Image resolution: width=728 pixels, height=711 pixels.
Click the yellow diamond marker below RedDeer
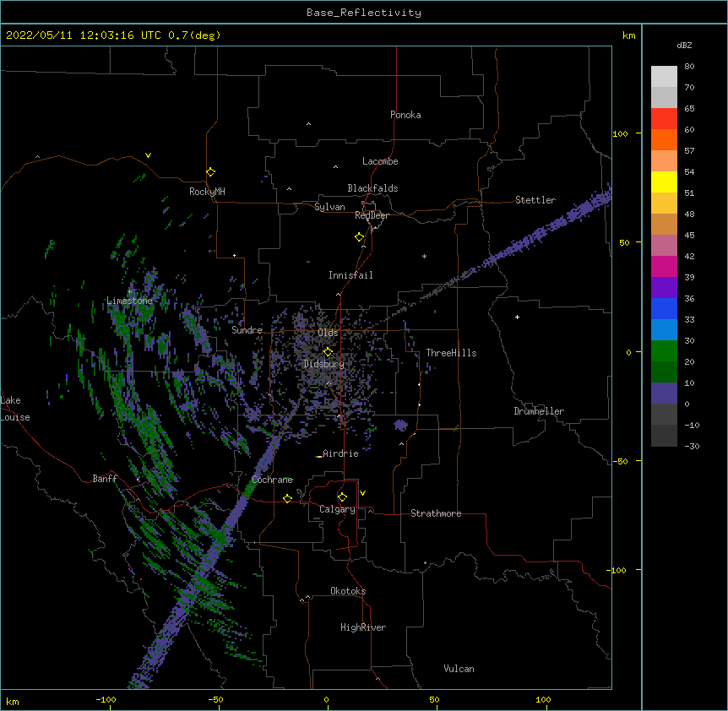pos(360,237)
